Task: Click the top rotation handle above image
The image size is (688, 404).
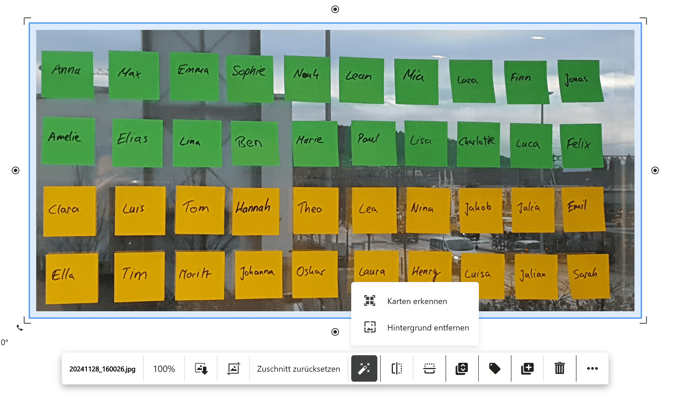Action: pos(335,9)
